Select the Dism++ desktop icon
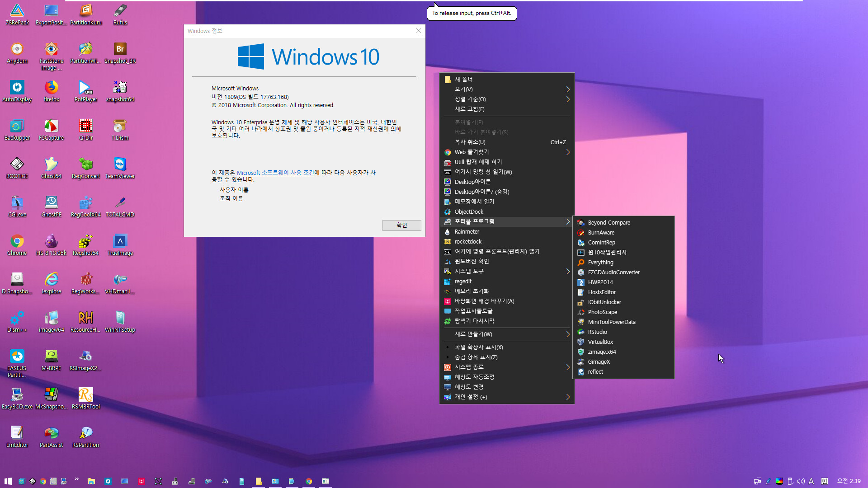 (x=17, y=322)
